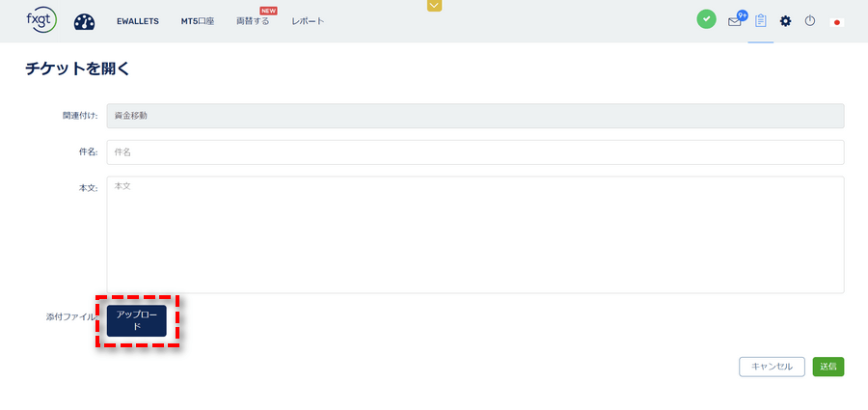
Task: Click the 9+ notification badge
Action: pyautogui.click(x=743, y=16)
